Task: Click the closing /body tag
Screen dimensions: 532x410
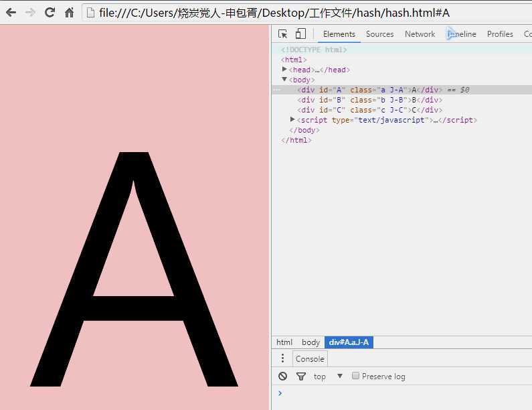Action: [x=304, y=130]
